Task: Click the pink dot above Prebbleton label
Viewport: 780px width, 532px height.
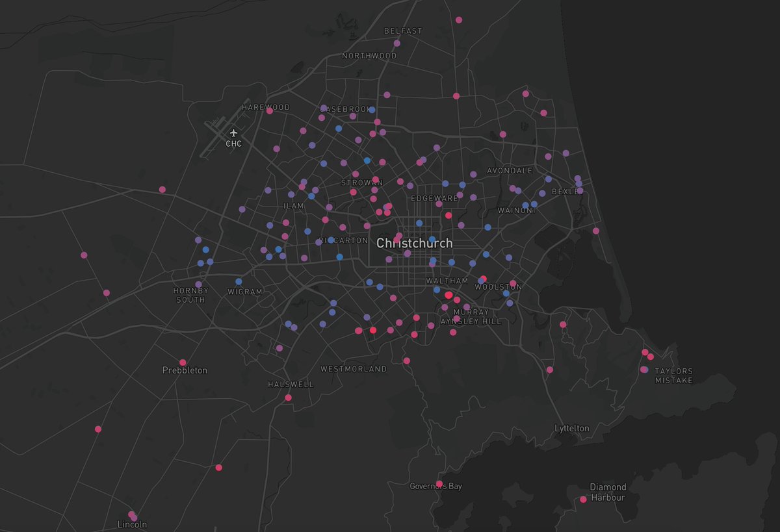Action: tap(183, 362)
